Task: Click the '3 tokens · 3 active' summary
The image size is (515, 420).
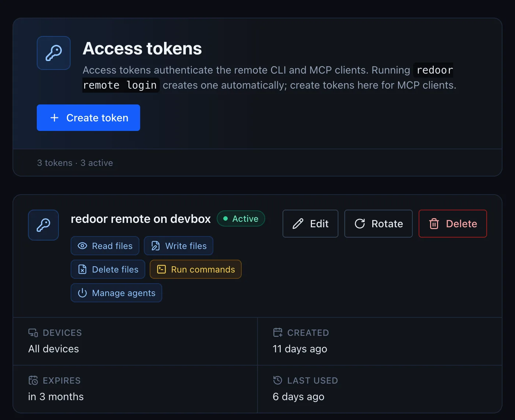Action: pos(75,163)
